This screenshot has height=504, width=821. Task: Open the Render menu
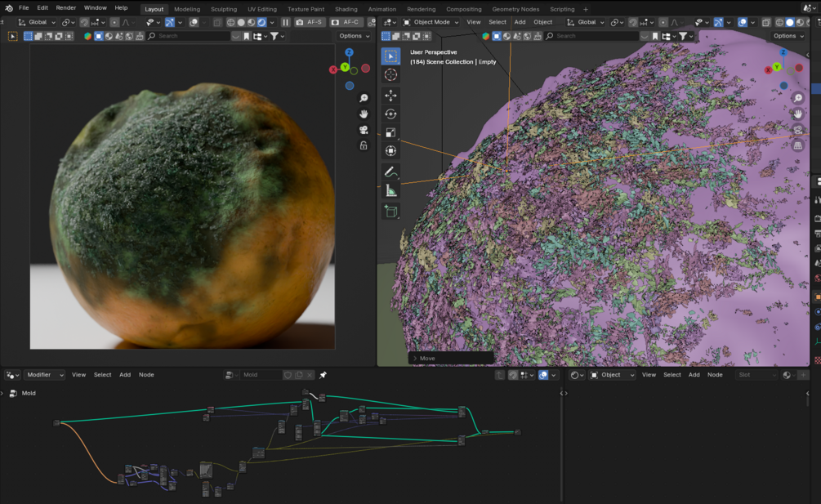tap(66, 8)
